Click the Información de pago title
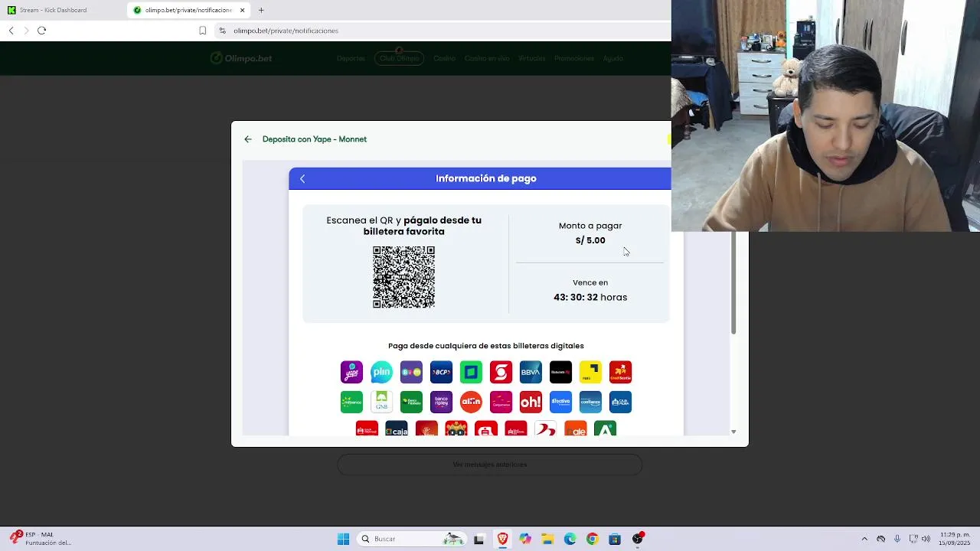Image resolution: width=980 pixels, height=551 pixels. tap(486, 178)
